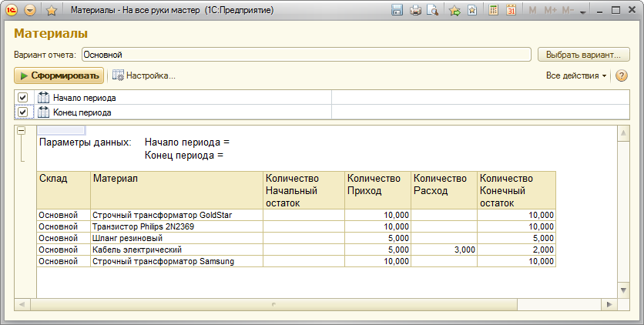Click the vertical scrollbar up arrow
Screen dimensions: 644x325
623,133
